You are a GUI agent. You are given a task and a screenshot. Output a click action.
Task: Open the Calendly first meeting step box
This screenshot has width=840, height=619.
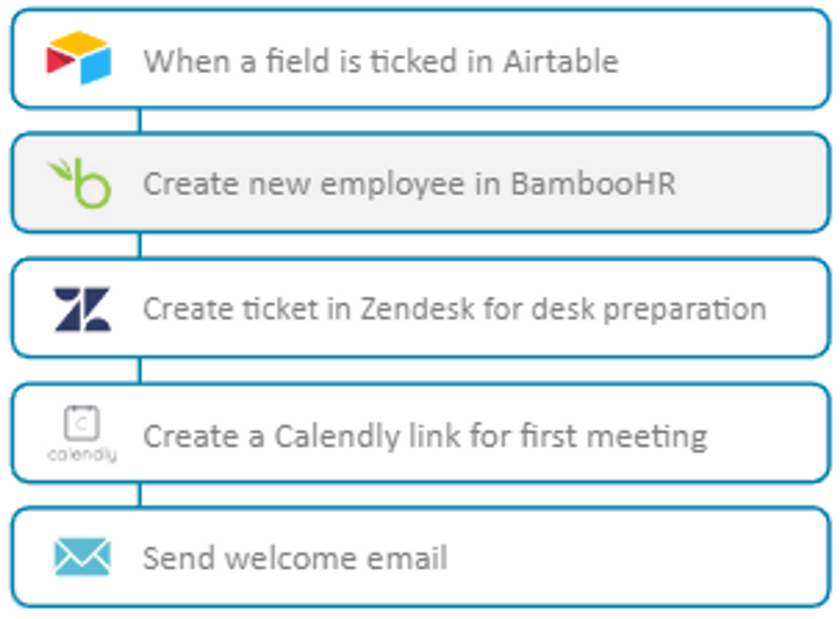click(x=420, y=433)
